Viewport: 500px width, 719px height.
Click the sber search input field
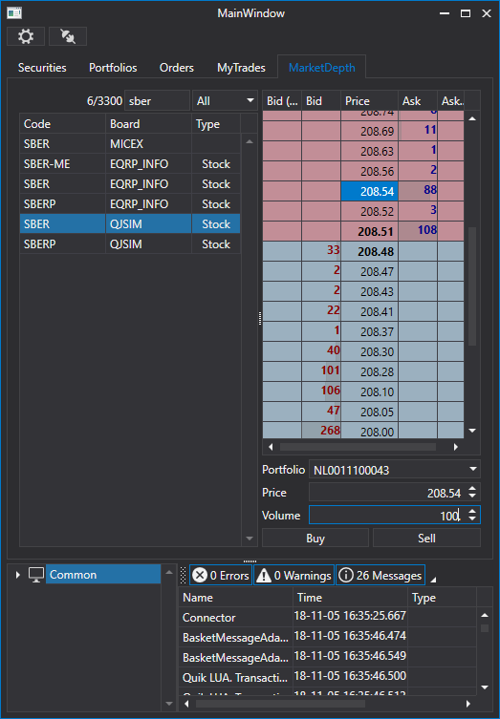(x=157, y=100)
